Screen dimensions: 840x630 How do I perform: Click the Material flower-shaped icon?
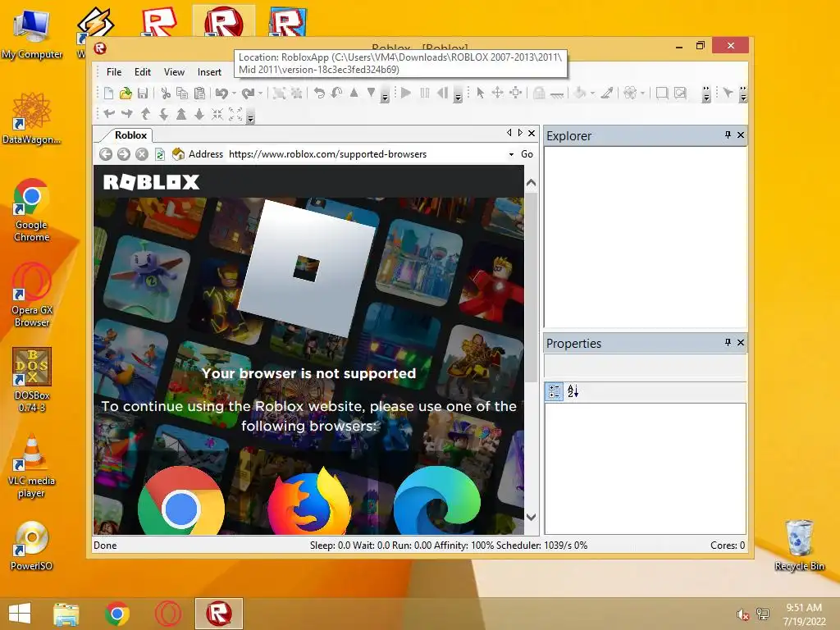tap(630, 93)
